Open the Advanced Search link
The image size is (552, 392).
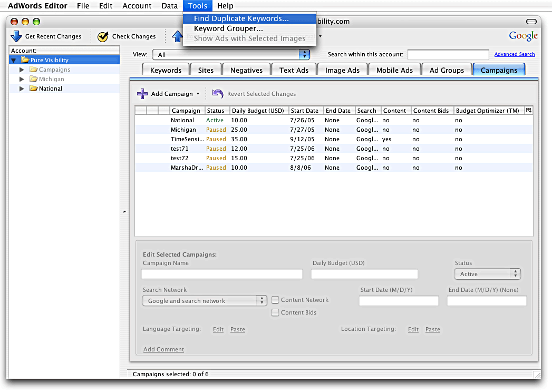coord(514,54)
